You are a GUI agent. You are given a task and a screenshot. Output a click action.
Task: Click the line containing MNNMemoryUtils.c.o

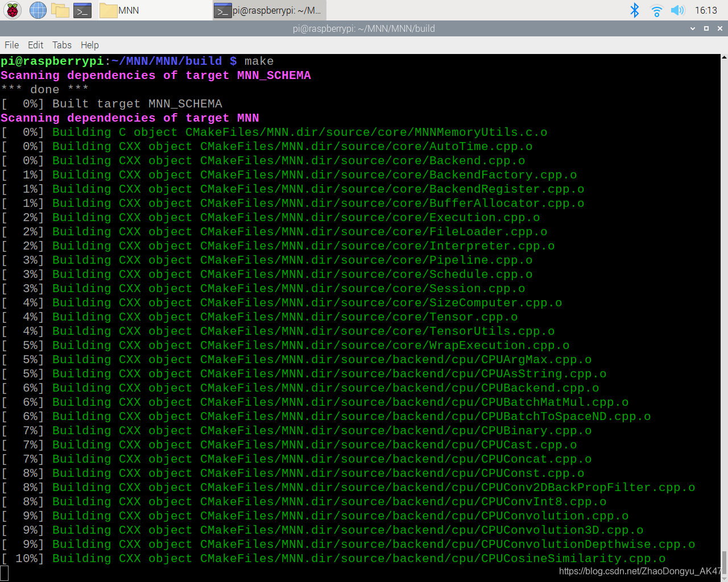(274, 132)
